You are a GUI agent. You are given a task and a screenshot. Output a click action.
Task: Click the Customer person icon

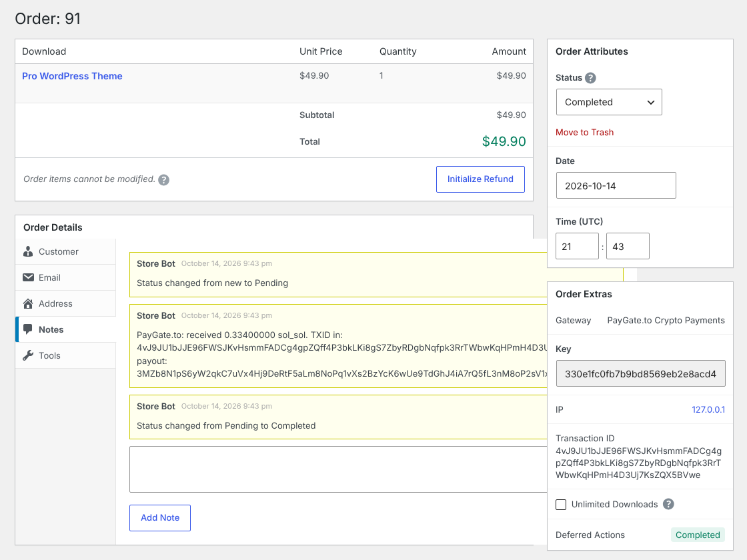pos(28,251)
